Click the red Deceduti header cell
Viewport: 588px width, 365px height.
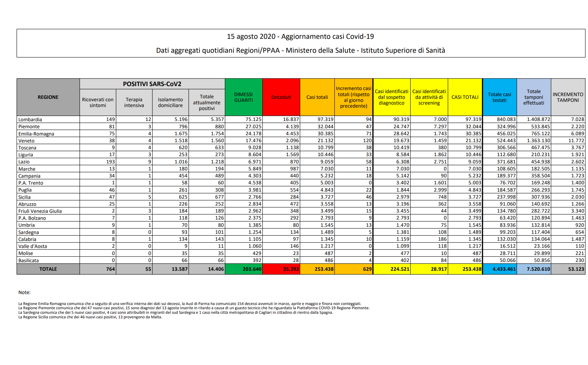pos(281,97)
